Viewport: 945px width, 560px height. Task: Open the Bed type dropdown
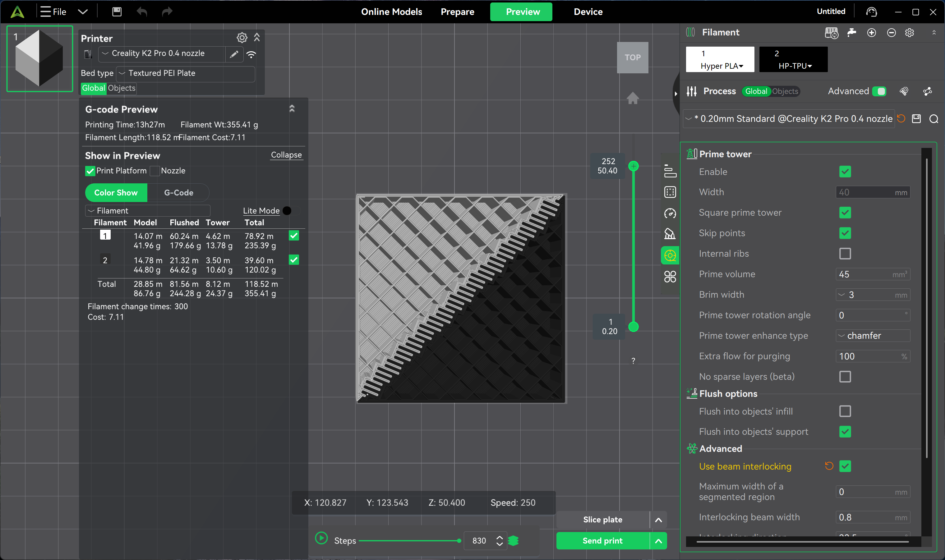185,74
